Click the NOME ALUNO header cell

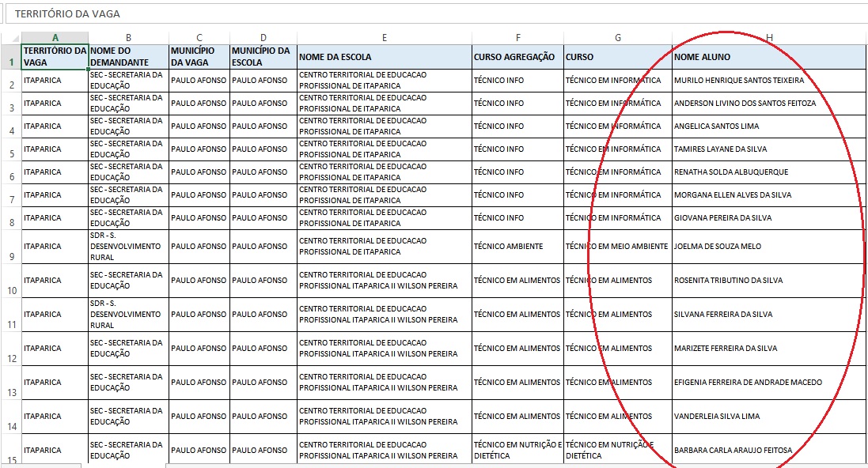pyautogui.click(x=768, y=57)
